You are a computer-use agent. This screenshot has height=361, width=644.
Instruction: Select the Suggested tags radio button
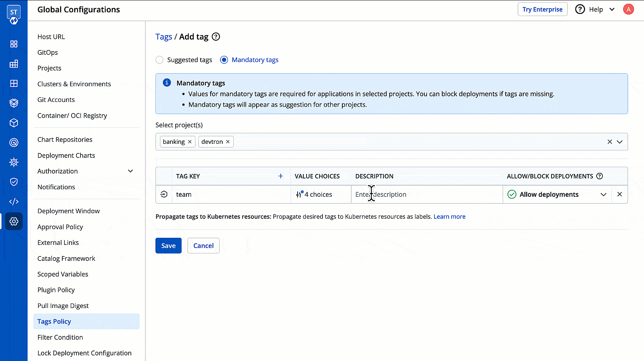point(159,60)
